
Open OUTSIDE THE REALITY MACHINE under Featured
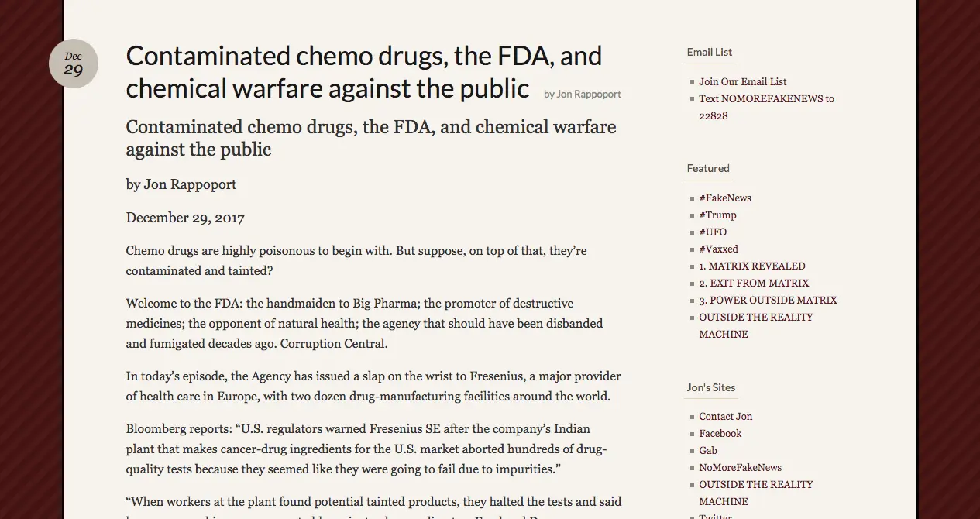755,318
